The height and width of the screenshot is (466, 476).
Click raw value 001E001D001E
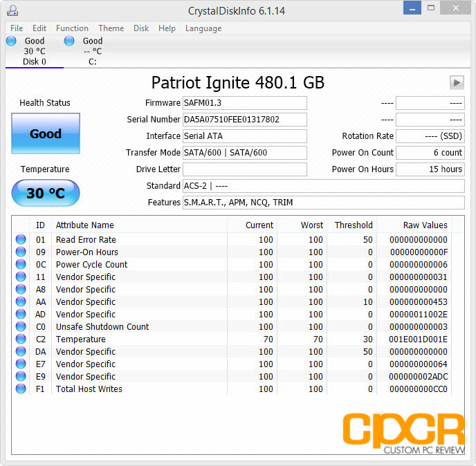418,339
